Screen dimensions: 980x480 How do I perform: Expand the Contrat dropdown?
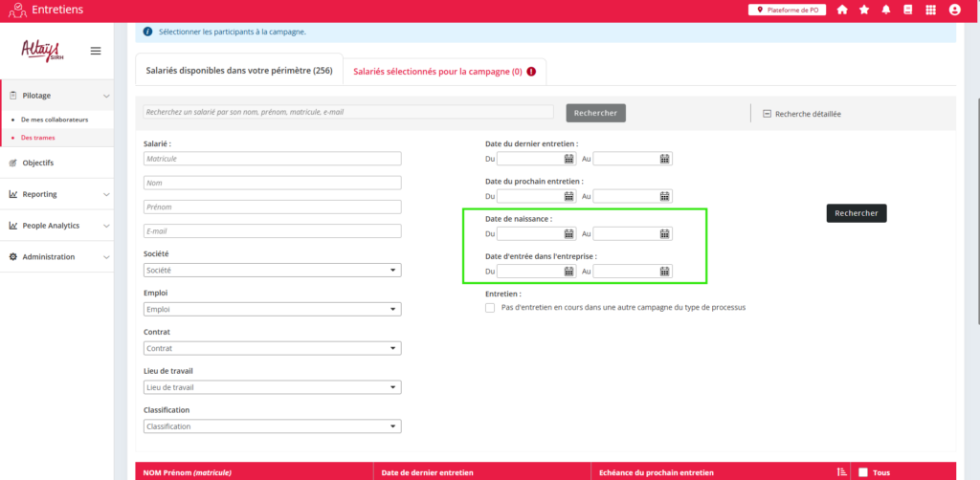point(272,348)
